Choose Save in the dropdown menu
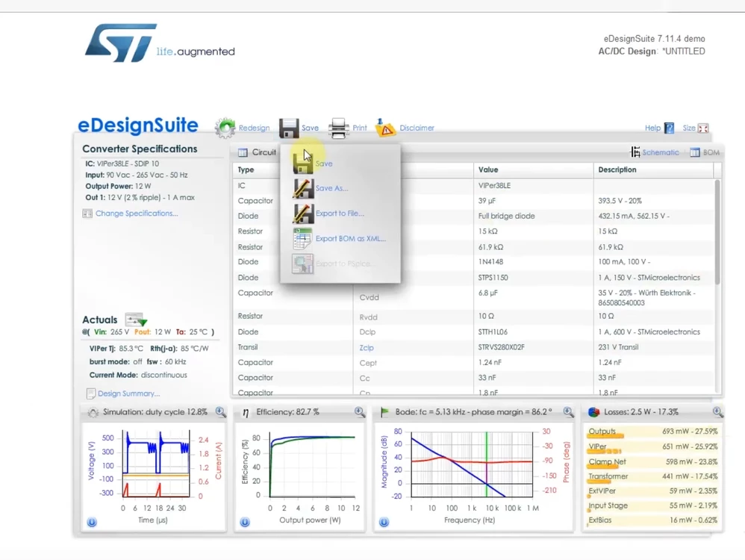Image resolution: width=745 pixels, height=560 pixels. tap(323, 164)
